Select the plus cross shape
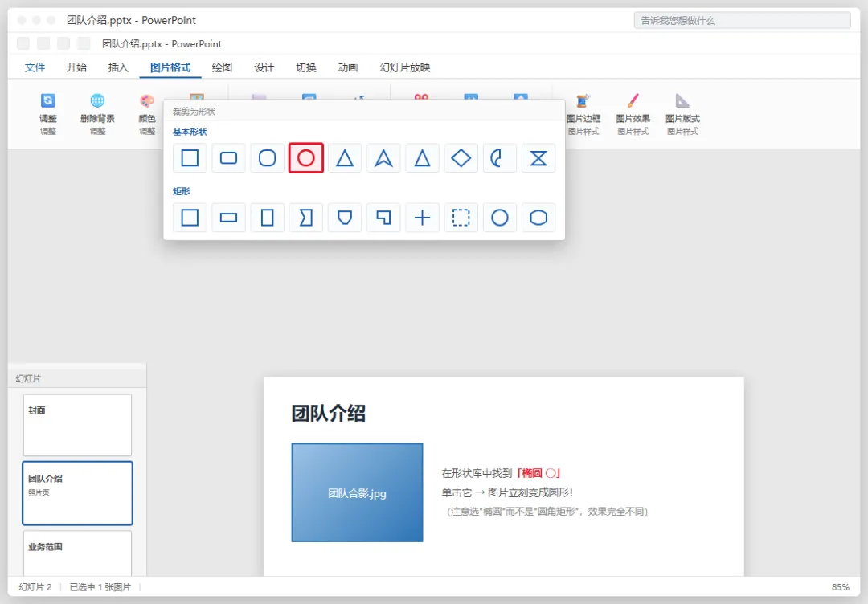This screenshot has height=604, width=868. [422, 218]
